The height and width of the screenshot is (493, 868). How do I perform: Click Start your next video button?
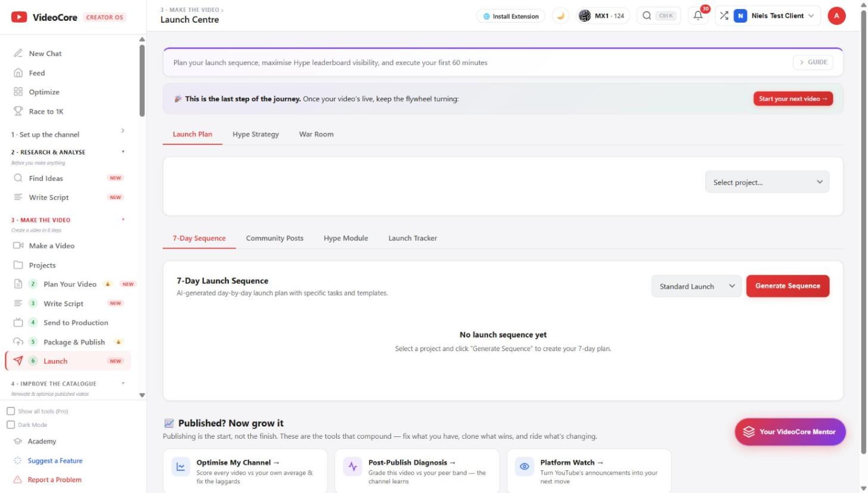(793, 99)
